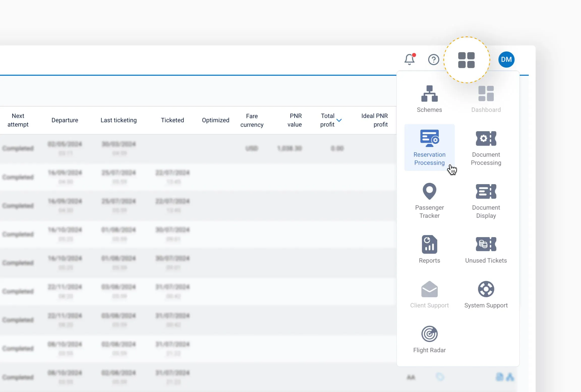Launch Reservation Processing app
581x392 pixels.
coord(429,148)
